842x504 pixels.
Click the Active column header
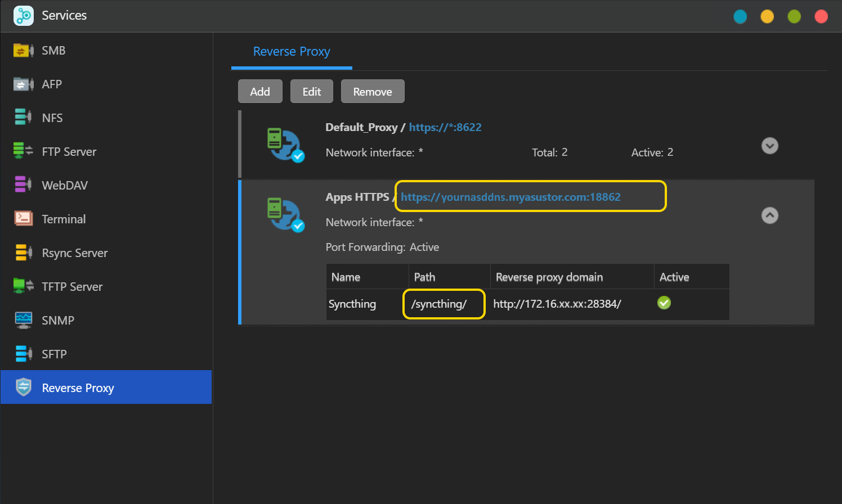pos(692,277)
